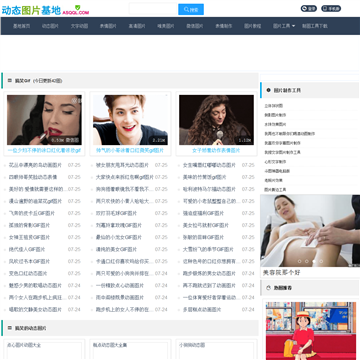Open the cartoon girl in red dress thumbnail
Viewport: 360px width, 360px height.
tap(311, 331)
